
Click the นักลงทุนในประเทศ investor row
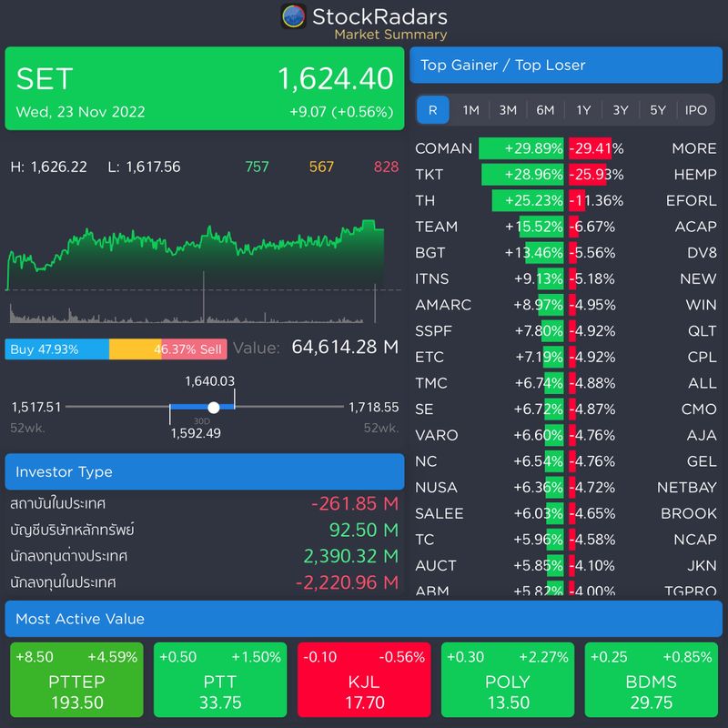[x=204, y=582]
